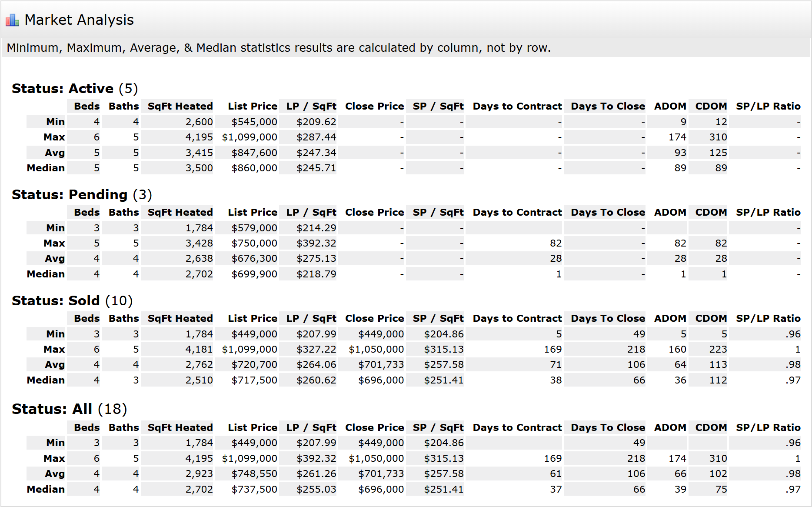The width and height of the screenshot is (812, 507).
Task: Click Active Avg ADOM value 93
Action: pos(680,153)
